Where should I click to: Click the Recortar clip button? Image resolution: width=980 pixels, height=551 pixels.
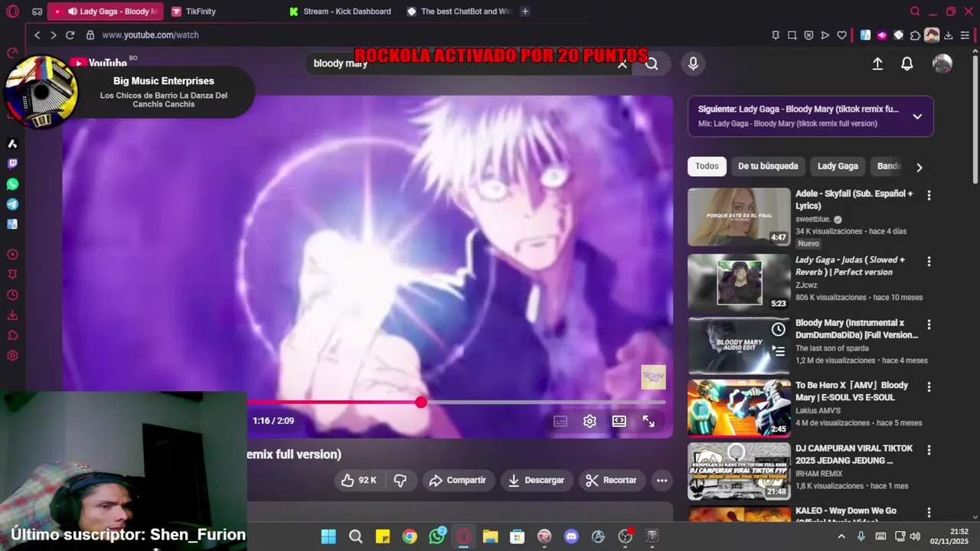coord(611,481)
